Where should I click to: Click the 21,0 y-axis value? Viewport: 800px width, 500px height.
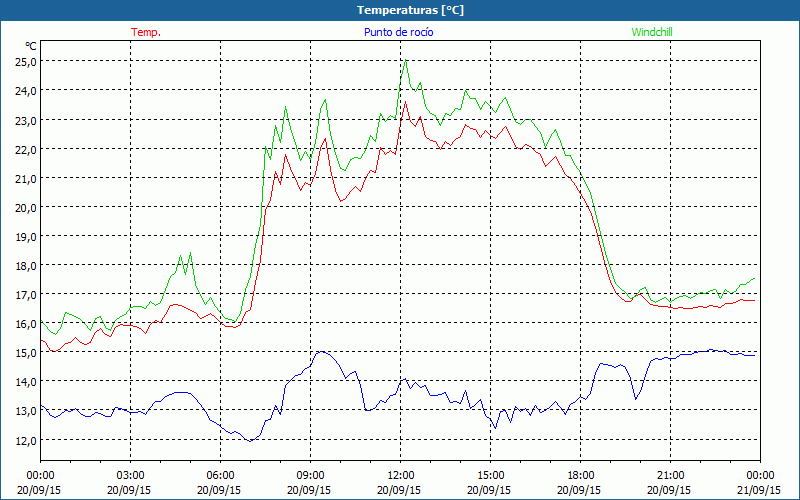pyautogui.click(x=26, y=178)
